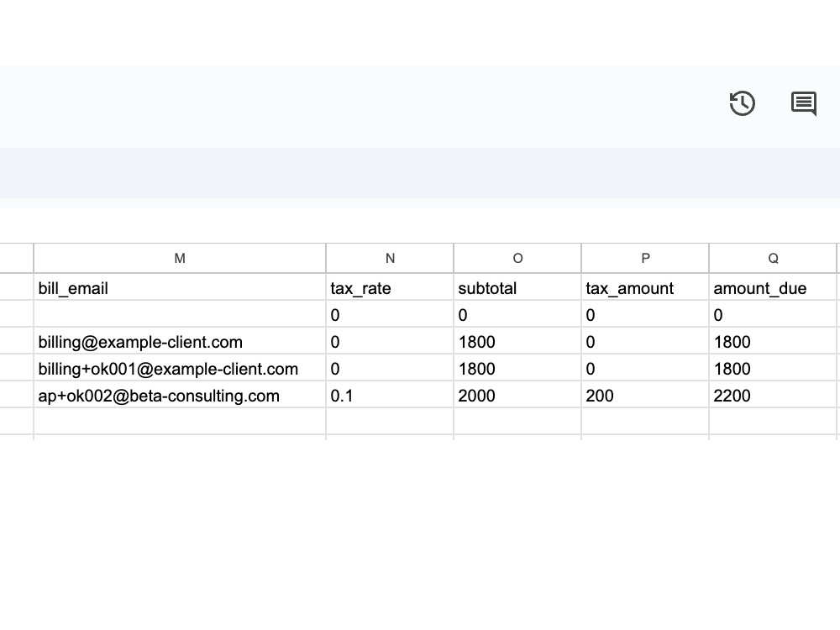Screen dimensions: 840x630
Task: Open version history clock icon
Action: (742, 103)
